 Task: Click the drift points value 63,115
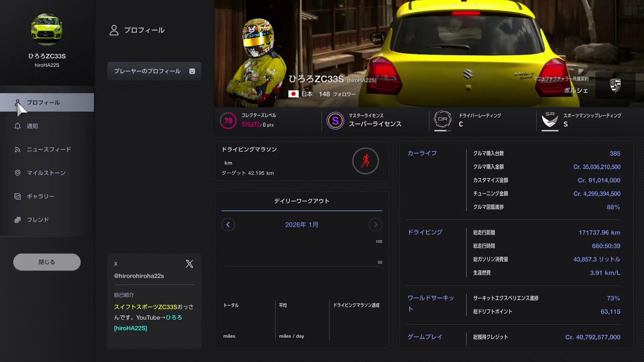(610, 312)
